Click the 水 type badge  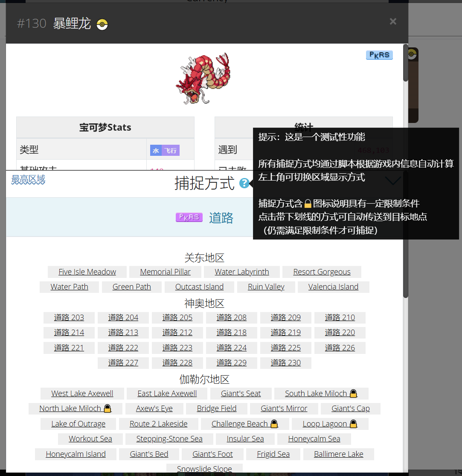tap(156, 150)
